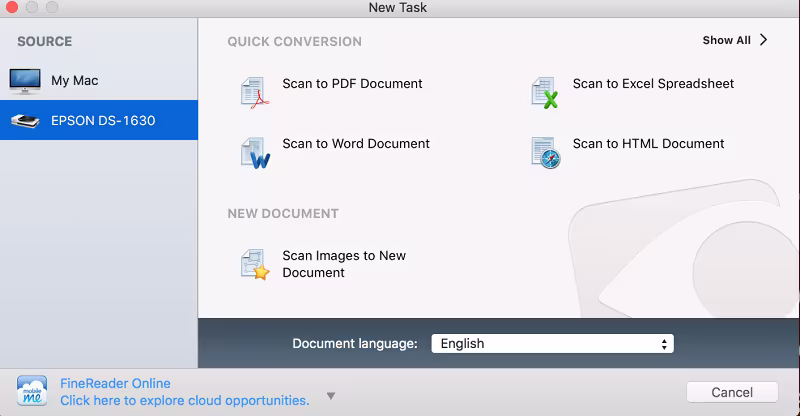The width and height of the screenshot is (800, 416).
Task: Click the Scan to Word Document icon
Action: click(255, 153)
